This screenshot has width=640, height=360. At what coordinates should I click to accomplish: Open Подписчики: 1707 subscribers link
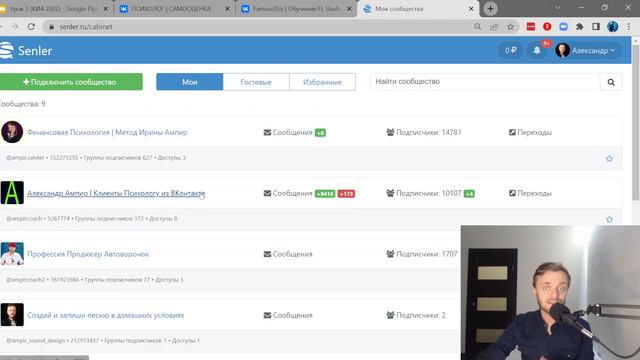click(422, 254)
